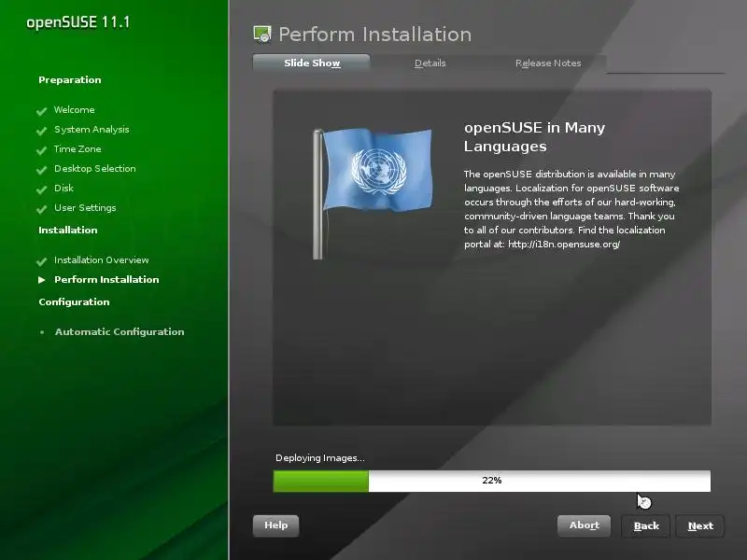The width and height of the screenshot is (747, 560).
Task: Click the openSUSE in Many Languages heading
Action: [534, 137]
